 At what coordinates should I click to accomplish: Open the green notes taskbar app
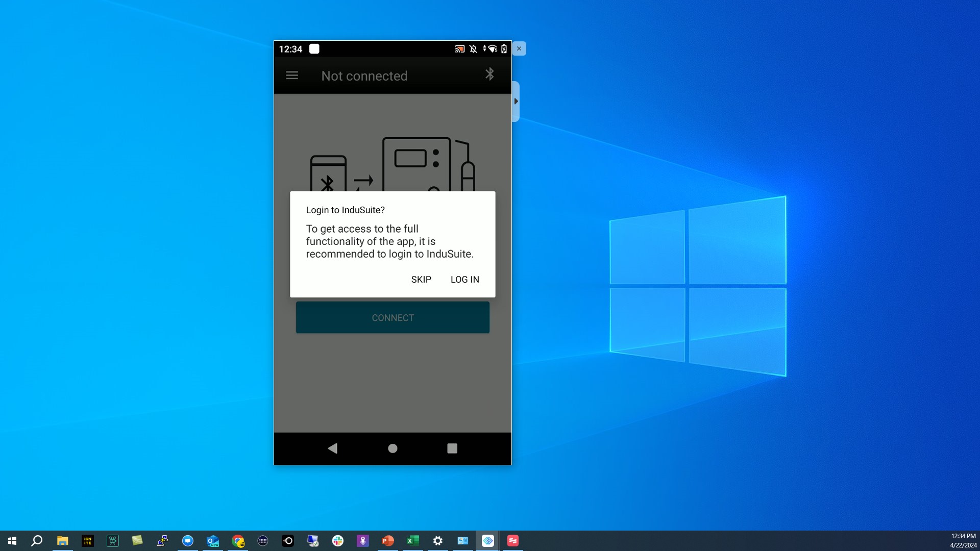click(x=137, y=541)
